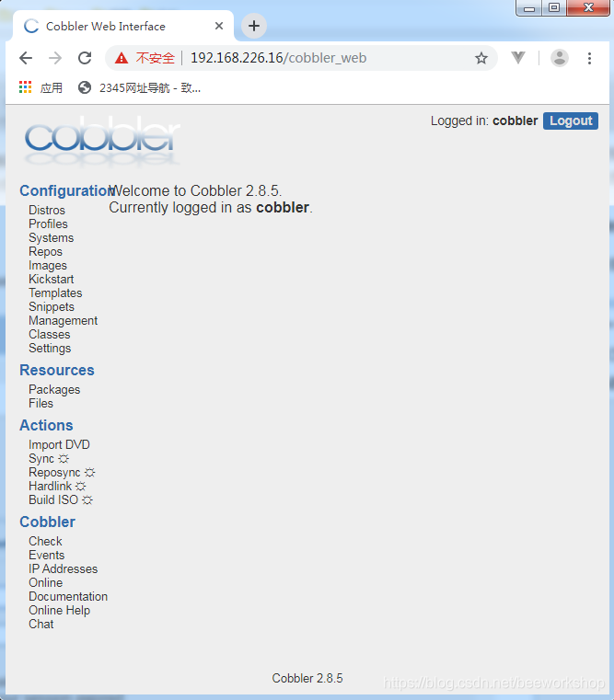Open Kickstart Templates
The width and height of the screenshot is (614, 700).
click(55, 286)
